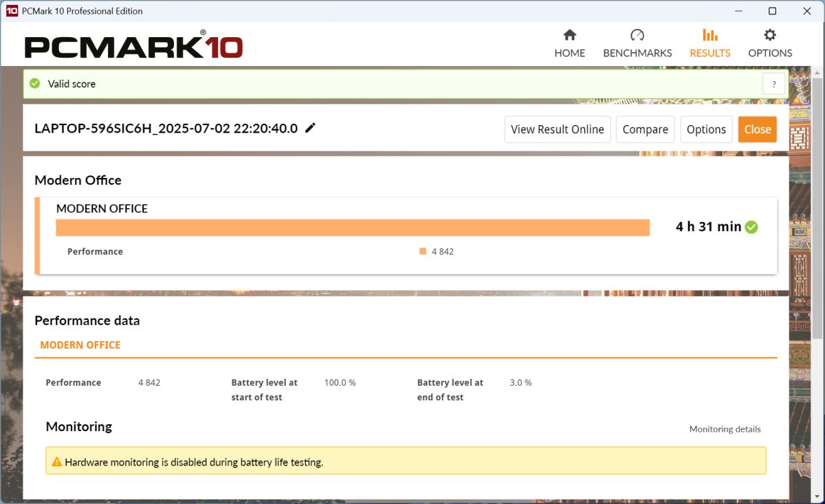Switch to the HOME menu label

point(570,53)
